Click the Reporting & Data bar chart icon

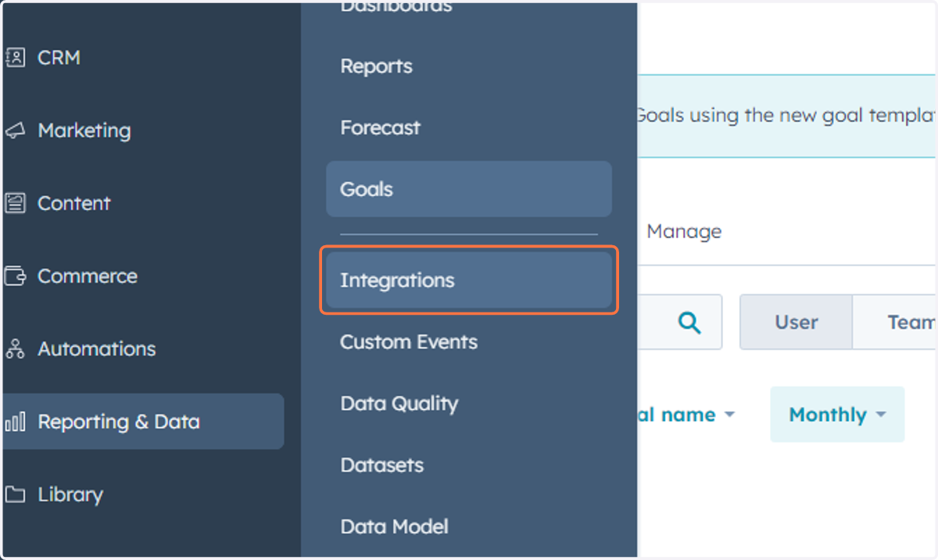coord(15,422)
